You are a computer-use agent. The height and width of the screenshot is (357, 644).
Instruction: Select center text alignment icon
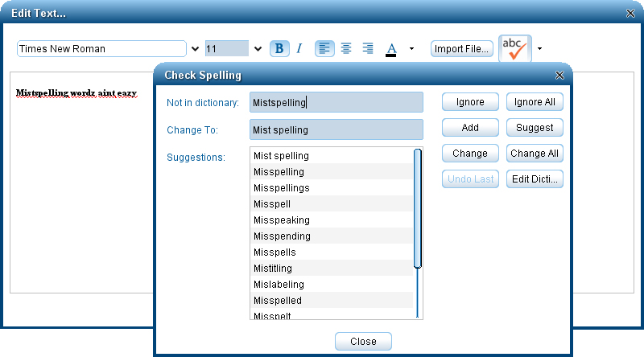pos(346,49)
